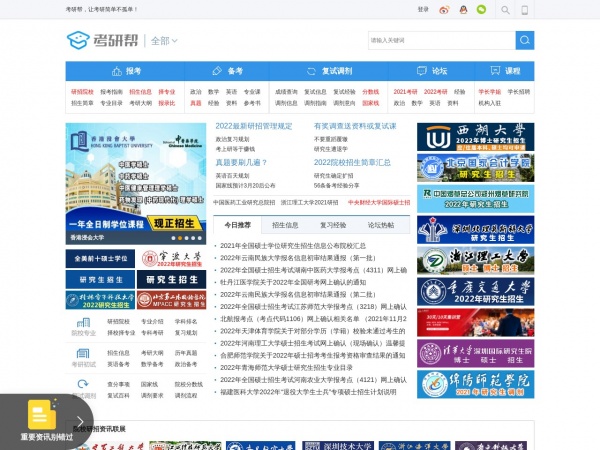Select the last dot of the banner carousel
600x450 pixels.
(199, 238)
